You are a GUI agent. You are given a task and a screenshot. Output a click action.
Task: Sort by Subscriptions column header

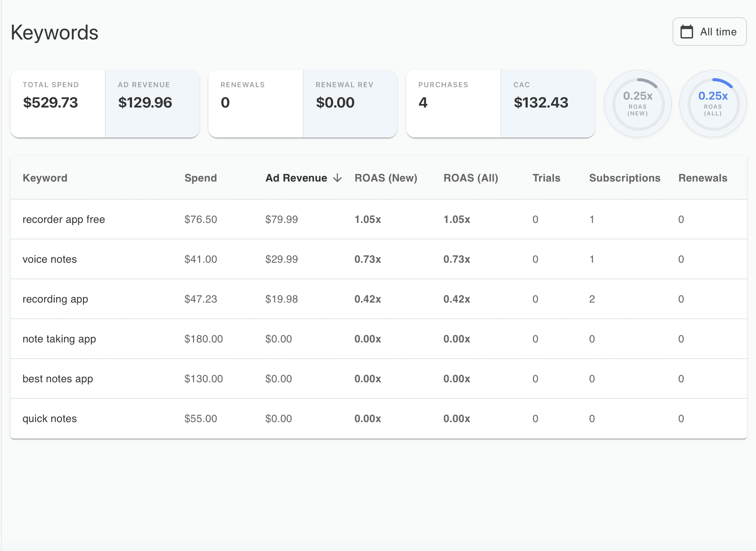click(x=624, y=178)
